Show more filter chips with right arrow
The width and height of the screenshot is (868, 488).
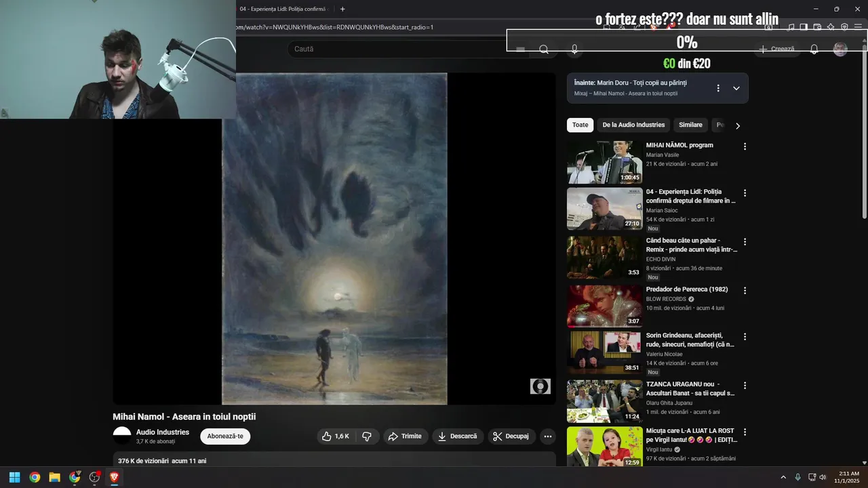[738, 125]
